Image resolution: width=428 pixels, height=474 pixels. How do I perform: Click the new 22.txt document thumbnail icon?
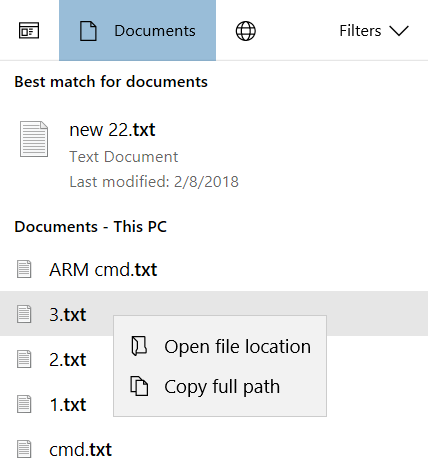pyautogui.click(x=34, y=139)
